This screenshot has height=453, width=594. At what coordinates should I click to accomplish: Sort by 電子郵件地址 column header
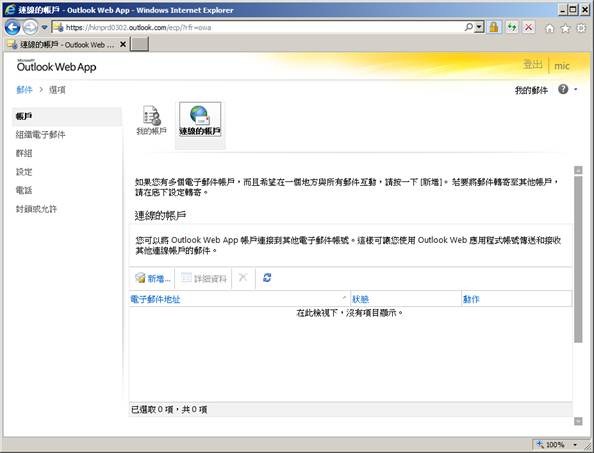pos(155,299)
